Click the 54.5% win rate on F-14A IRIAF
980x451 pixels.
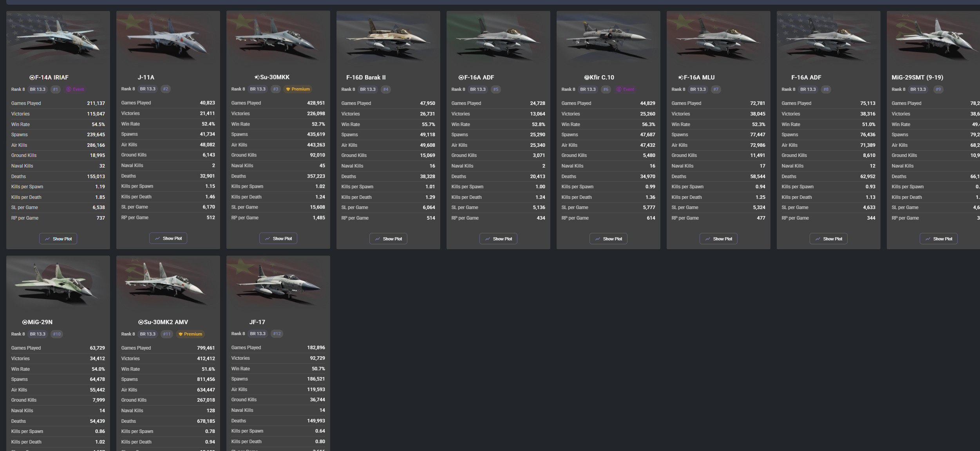coord(98,124)
